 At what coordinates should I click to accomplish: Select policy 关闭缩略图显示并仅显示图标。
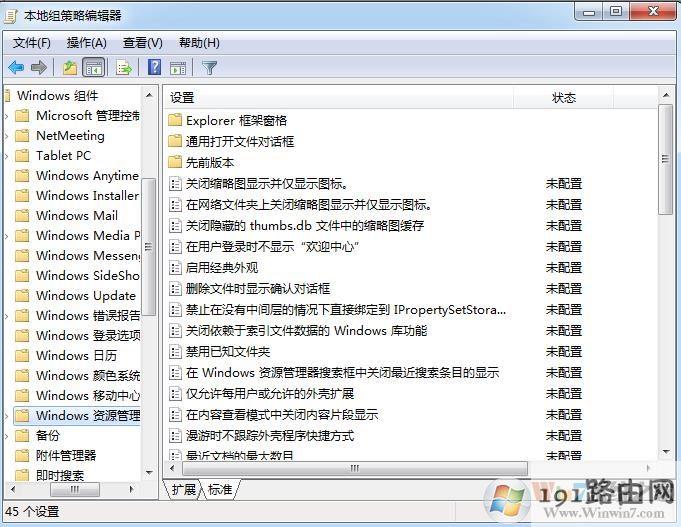[267, 183]
